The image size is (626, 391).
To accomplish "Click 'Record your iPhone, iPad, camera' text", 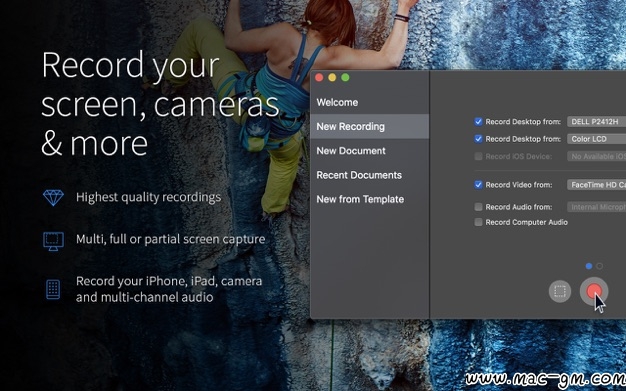I will [169, 281].
